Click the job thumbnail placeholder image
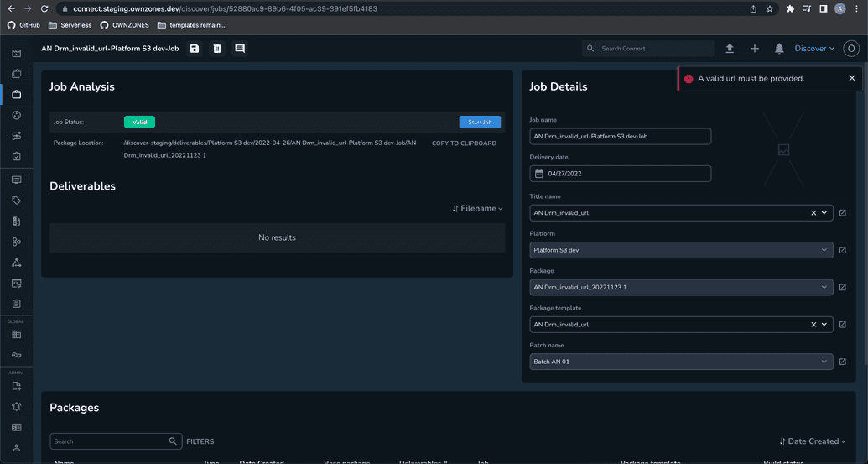The width and height of the screenshot is (868, 464). [784, 150]
